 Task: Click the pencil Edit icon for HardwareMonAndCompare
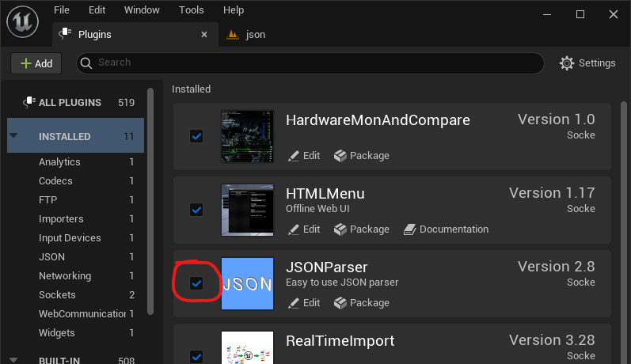(x=294, y=156)
